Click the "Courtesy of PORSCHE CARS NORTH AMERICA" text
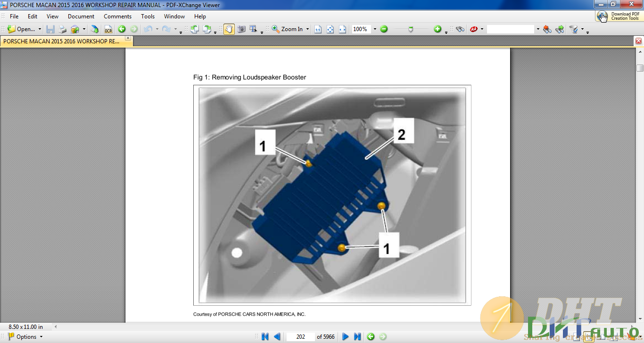Image resolution: width=644 pixels, height=343 pixels. (x=249, y=314)
